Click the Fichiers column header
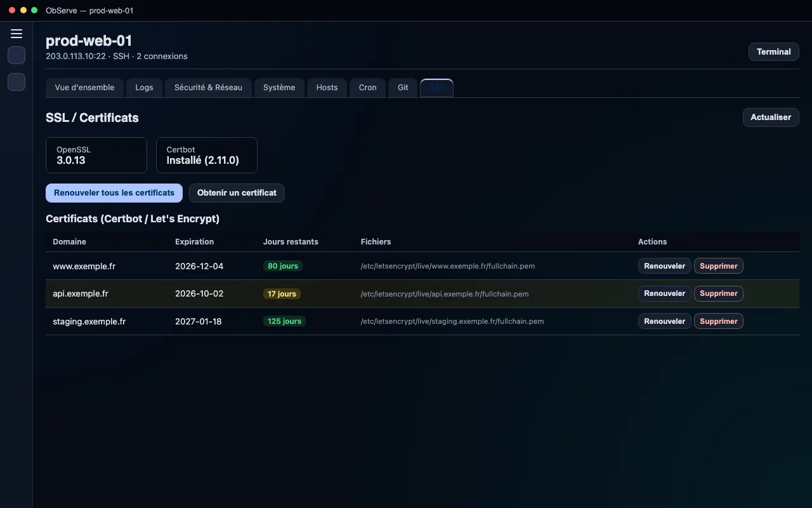This screenshot has width=812, height=508. pos(376,242)
